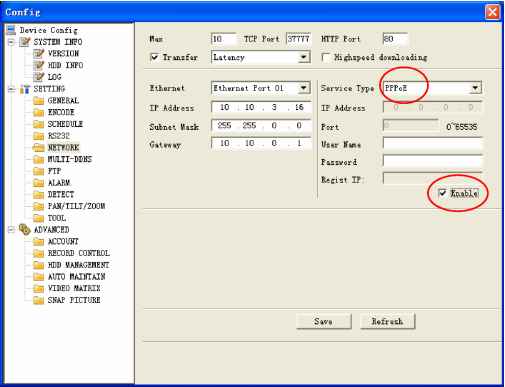The image size is (505, 387).
Task: Select the HDD INFO tree entry
Action: point(65,65)
